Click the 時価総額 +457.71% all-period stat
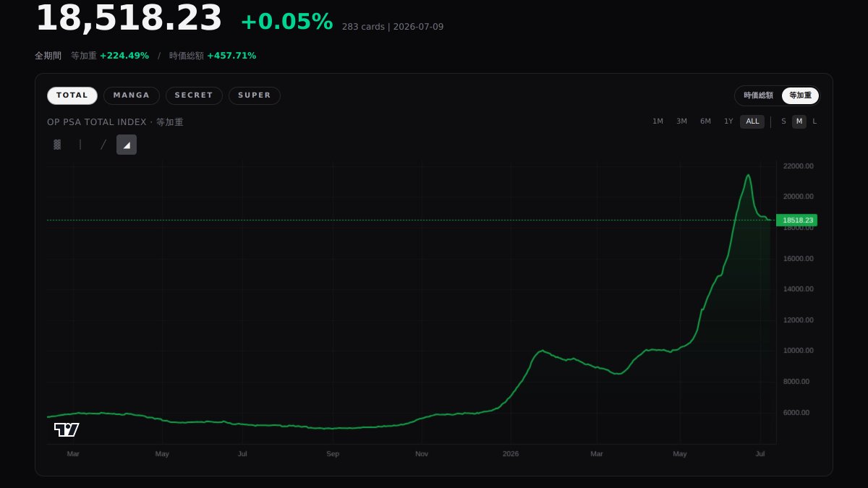 [x=213, y=56]
